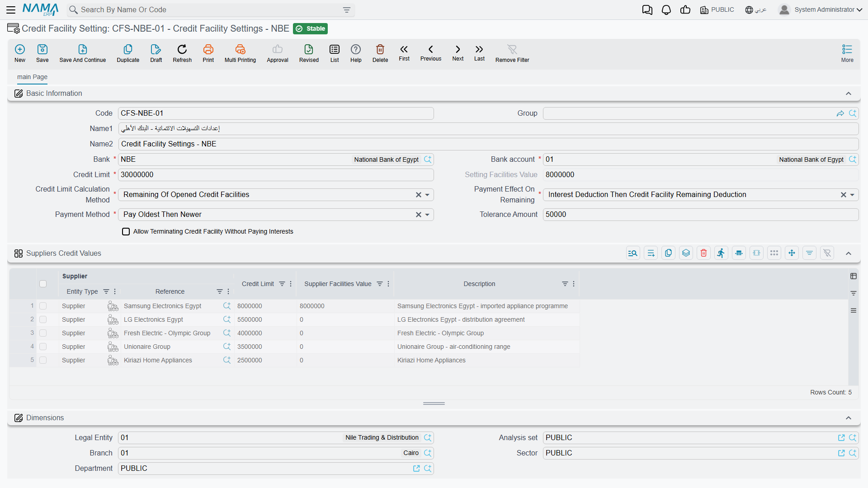This screenshot has width=868, height=488.
Task: Click the New record toolbar icon
Action: 20,53
